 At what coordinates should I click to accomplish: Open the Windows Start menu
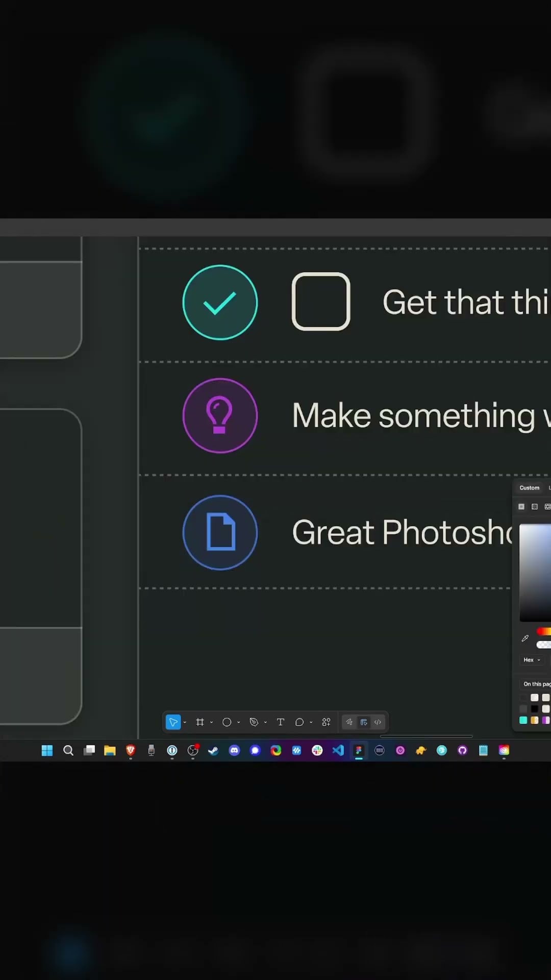47,750
